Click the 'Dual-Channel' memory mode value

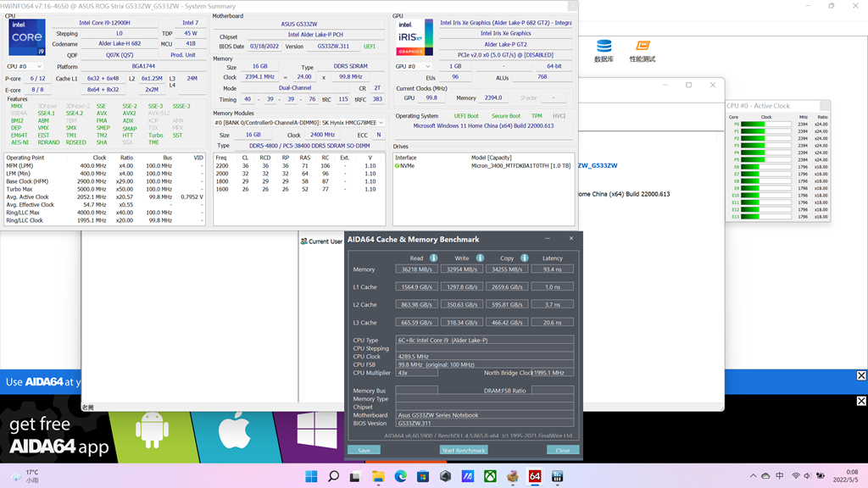coord(295,88)
